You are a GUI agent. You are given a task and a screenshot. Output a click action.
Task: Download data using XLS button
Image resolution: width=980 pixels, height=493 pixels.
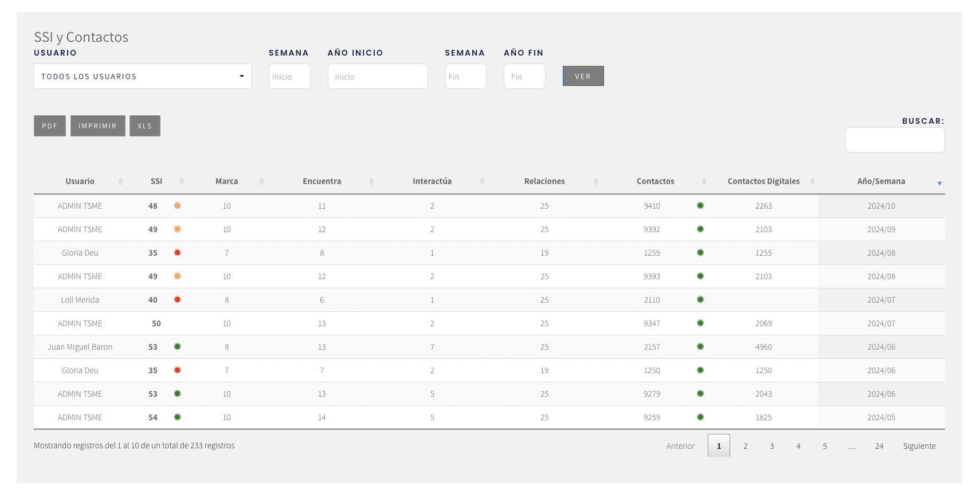[144, 126]
